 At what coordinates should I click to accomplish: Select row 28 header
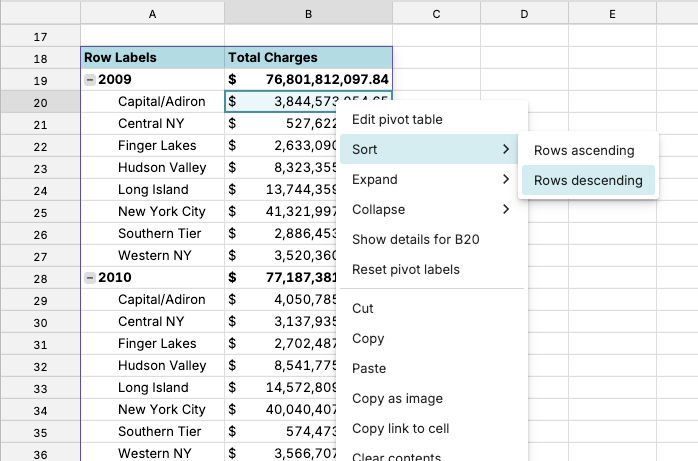point(41,279)
